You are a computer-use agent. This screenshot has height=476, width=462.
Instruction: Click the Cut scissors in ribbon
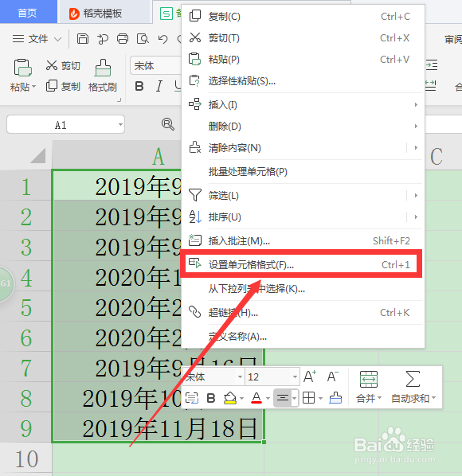[x=52, y=65]
